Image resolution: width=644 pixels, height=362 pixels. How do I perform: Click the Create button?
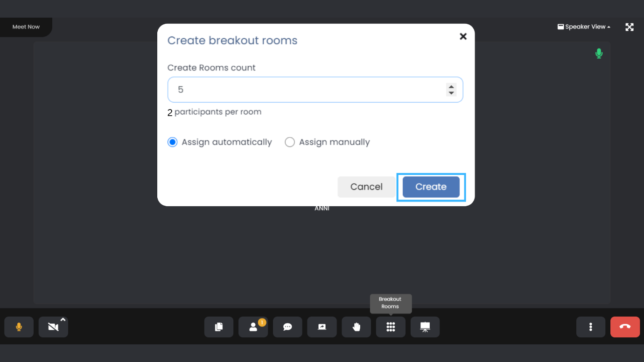[431, 187]
